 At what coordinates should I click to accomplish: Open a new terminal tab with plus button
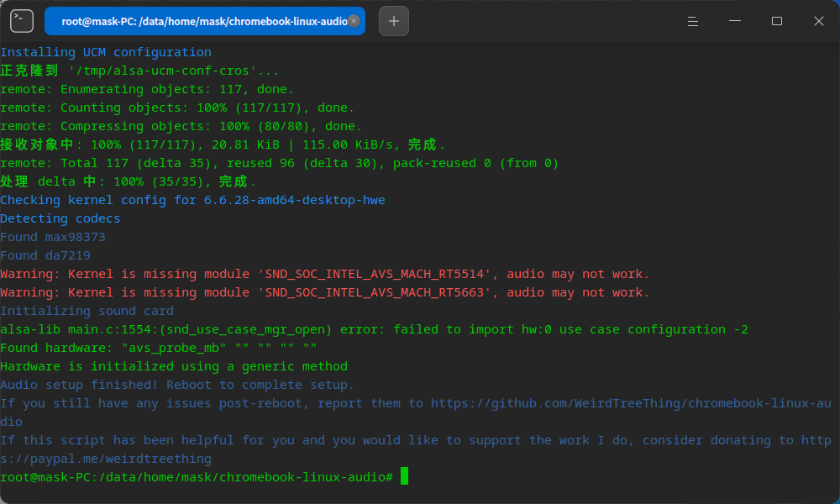coord(394,21)
